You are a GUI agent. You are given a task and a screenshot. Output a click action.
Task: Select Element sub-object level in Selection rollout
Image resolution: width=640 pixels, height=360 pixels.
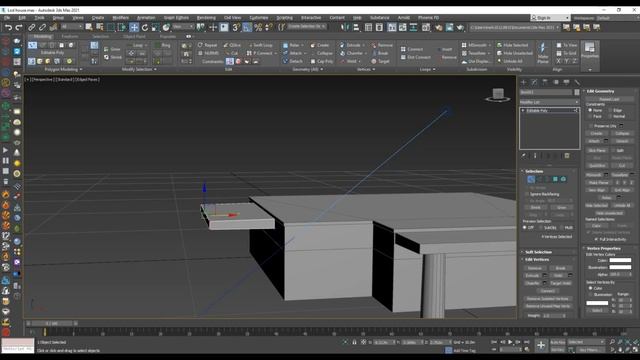coord(563,179)
